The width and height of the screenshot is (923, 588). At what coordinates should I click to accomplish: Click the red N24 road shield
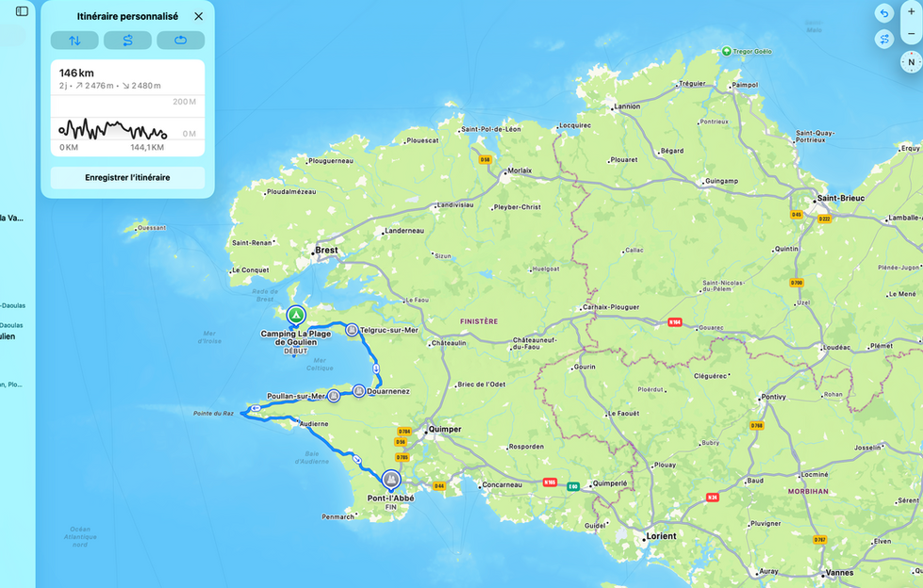(x=712, y=498)
